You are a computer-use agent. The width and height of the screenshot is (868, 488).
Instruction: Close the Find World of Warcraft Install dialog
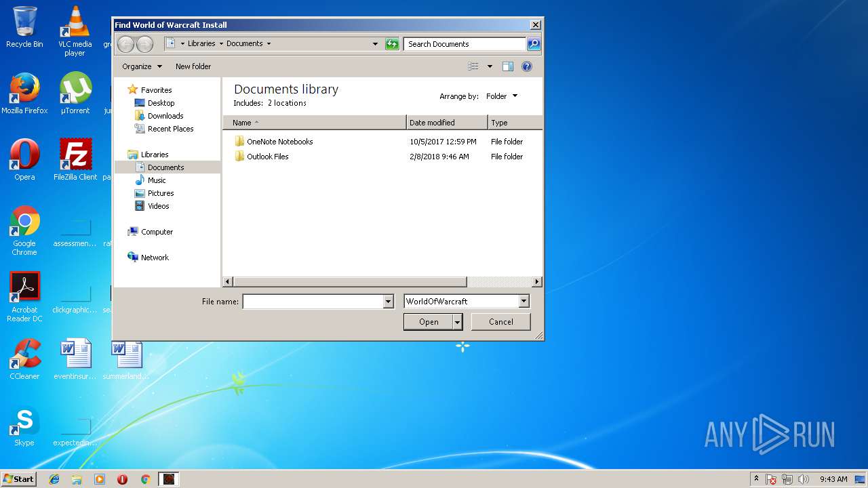coord(535,25)
